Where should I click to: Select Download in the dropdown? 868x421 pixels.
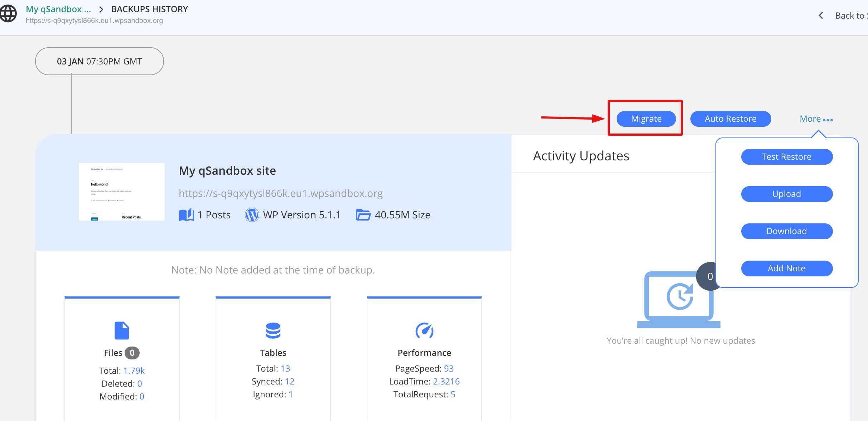pos(786,231)
